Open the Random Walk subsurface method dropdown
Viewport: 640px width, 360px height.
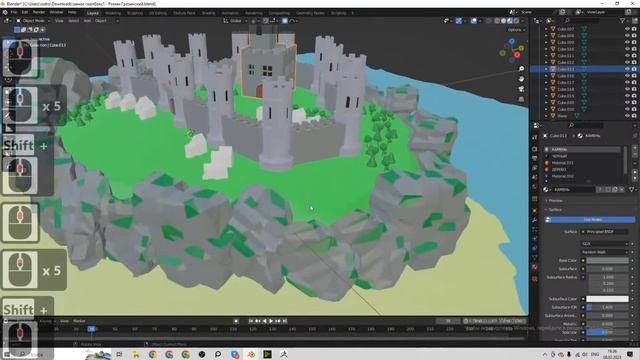tap(604, 252)
